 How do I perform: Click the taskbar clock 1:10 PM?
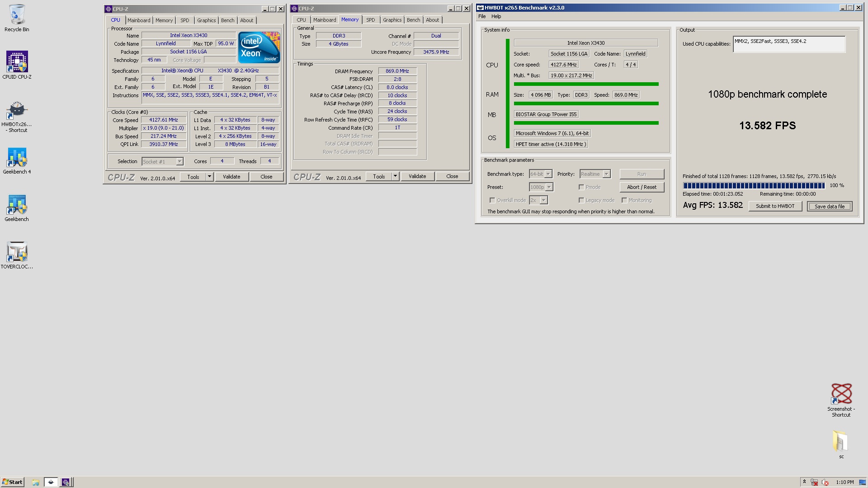844,482
